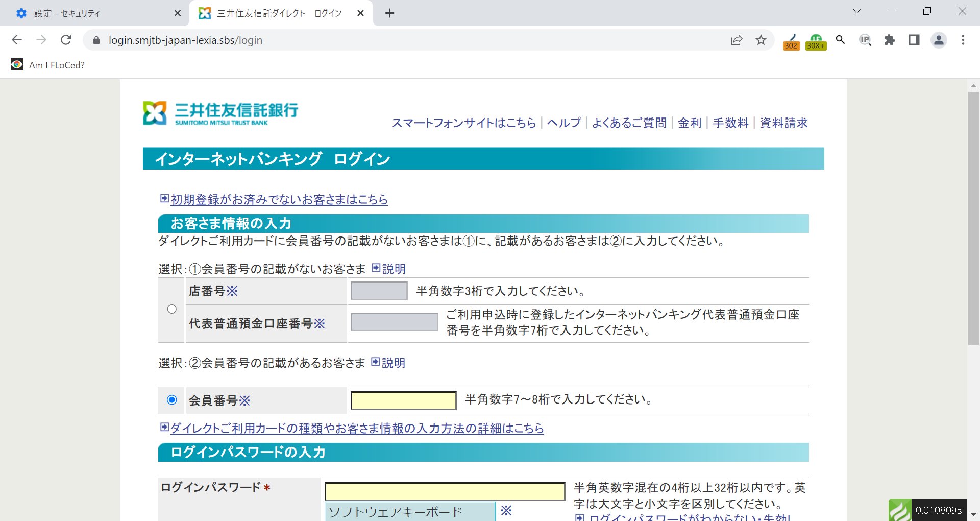Click the ログインパスワードの入力 section header
This screenshot has width=980, height=521.
pos(483,453)
